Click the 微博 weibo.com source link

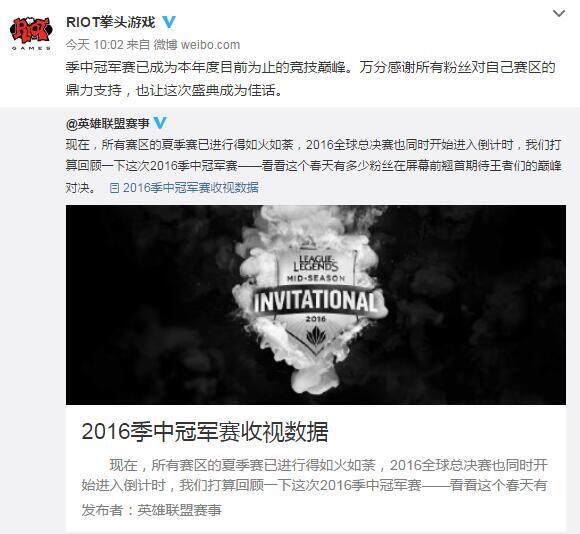click(x=197, y=45)
